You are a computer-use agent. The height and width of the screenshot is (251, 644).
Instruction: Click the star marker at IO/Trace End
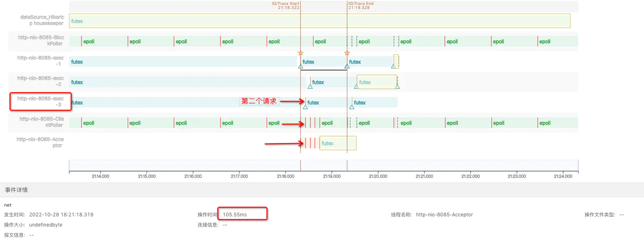tap(347, 53)
